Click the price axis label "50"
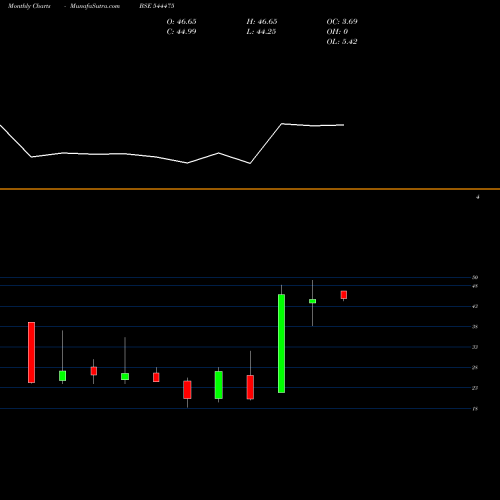Viewport: 500px width, 500px height. (x=475, y=277)
